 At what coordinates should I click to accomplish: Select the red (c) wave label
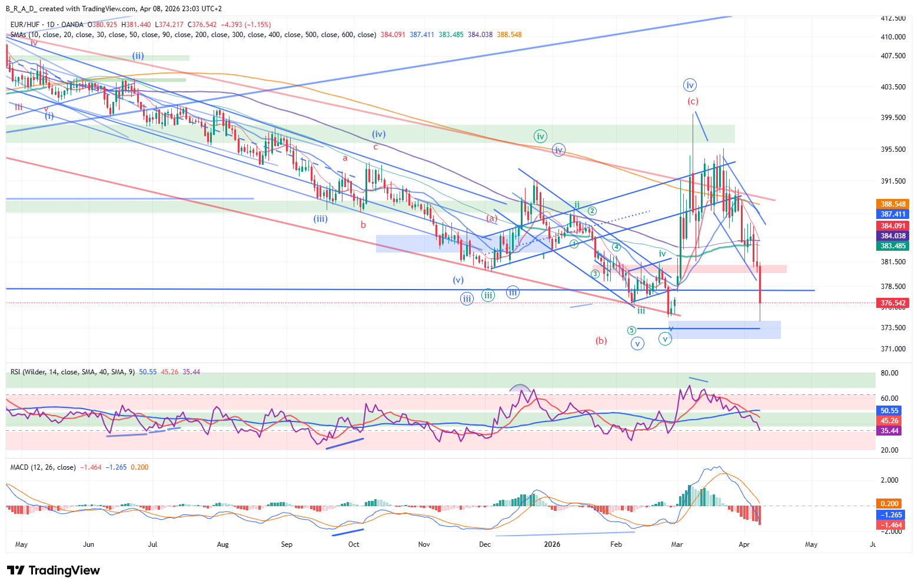693,101
